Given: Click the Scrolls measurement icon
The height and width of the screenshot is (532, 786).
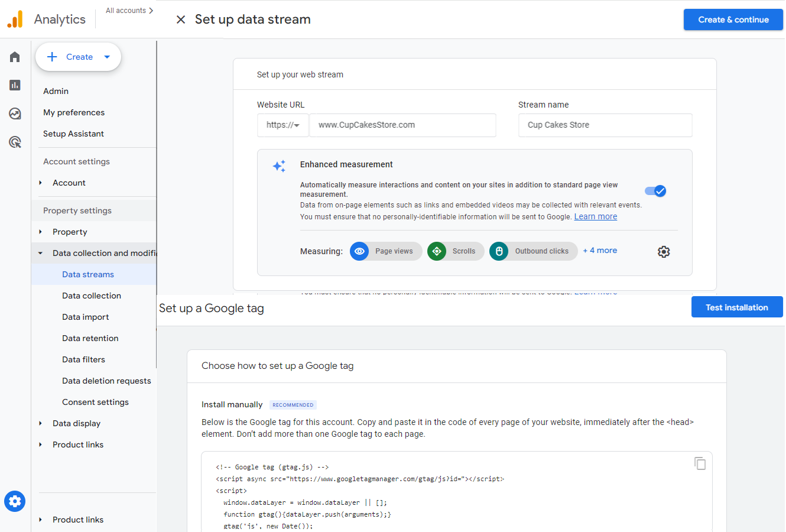Looking at the screenshot, I should coord(437,251).
